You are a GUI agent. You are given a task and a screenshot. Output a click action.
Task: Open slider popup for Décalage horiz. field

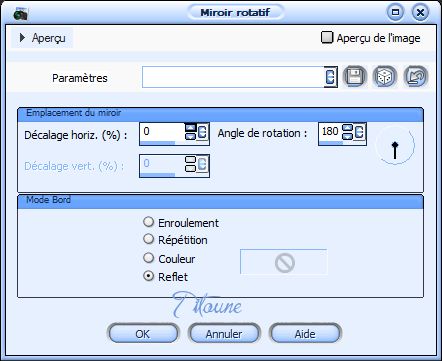[x=202, y=132]
